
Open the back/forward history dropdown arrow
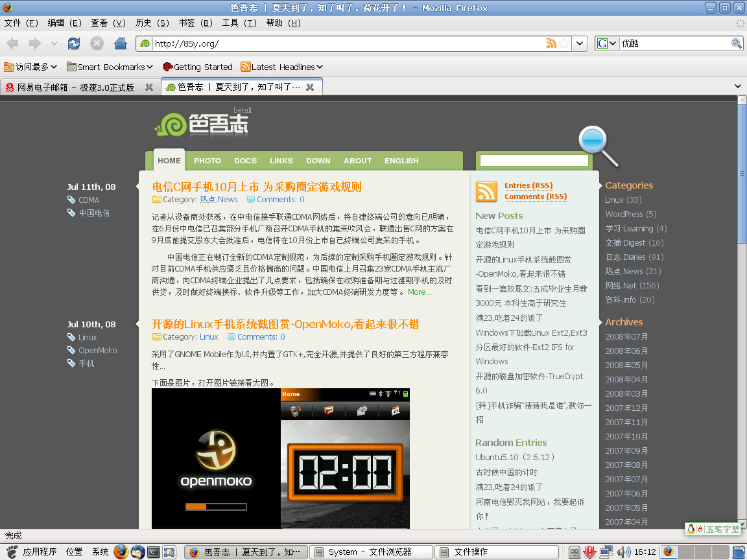(x=54, y=43)
